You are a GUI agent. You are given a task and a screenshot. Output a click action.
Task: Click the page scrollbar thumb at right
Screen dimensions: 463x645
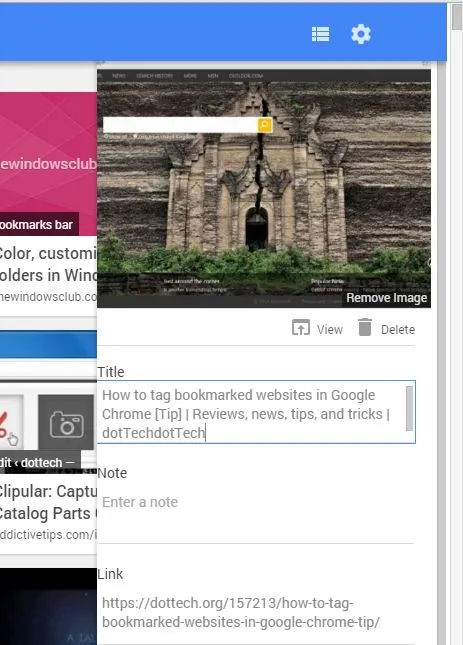click(457, 16)
